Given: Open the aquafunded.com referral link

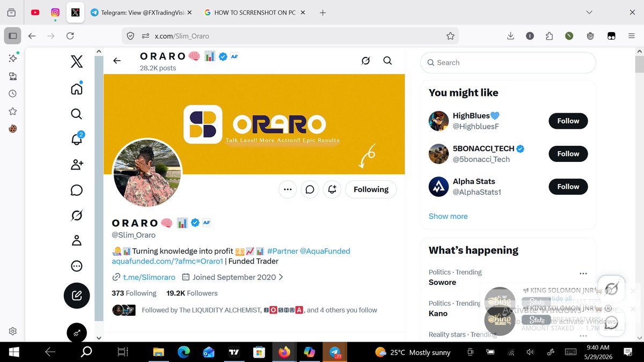Looking at the screenshot, I should click(167, 261).
